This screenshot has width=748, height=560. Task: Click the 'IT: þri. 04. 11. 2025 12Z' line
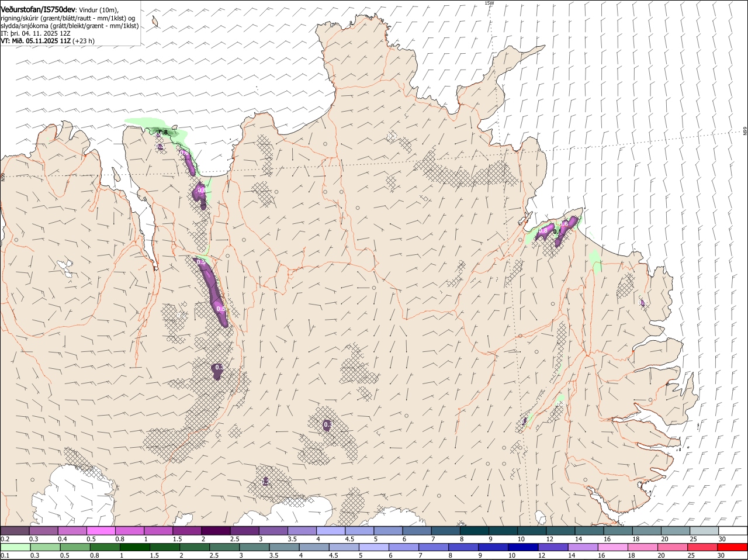[x=36, y=33]
